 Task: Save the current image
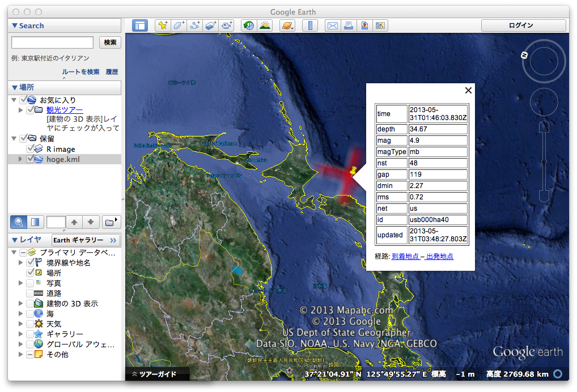pyautogui.click(x=364, y=25)
